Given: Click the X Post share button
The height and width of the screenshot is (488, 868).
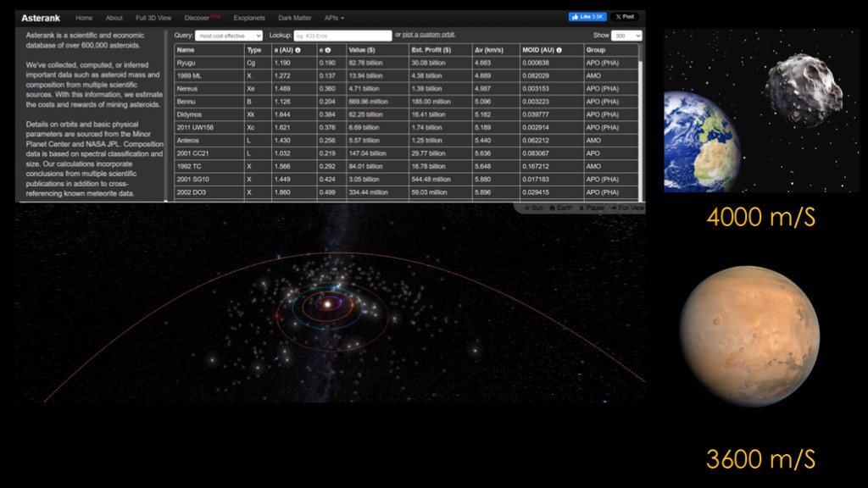Looking at the screenshot, I should coord(624,17).
